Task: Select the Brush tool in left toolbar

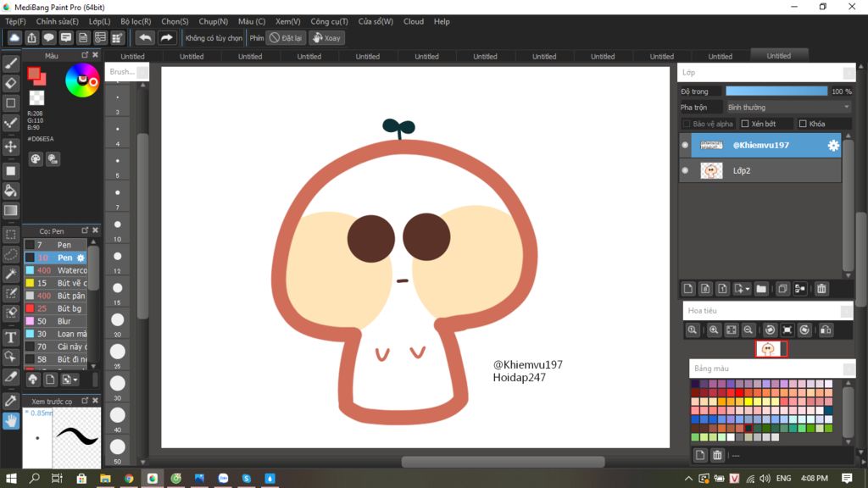Action: tap(10, 64)
